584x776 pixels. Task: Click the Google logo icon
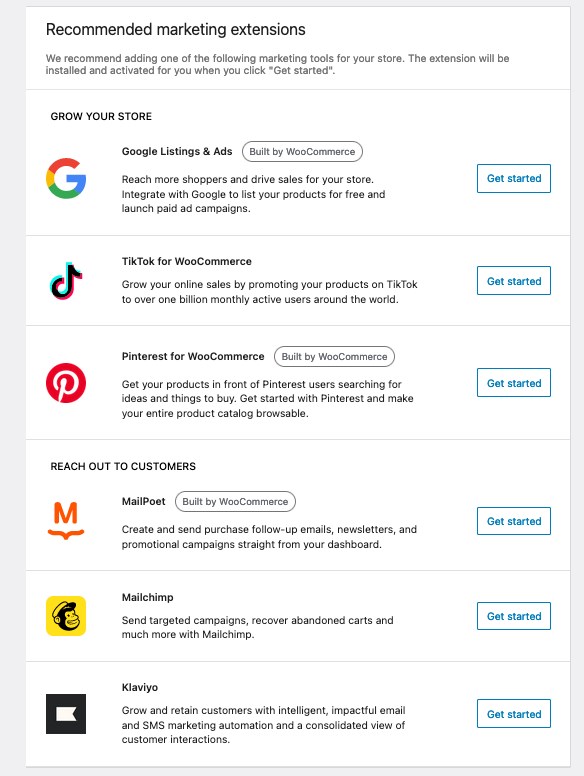point(66,178)
